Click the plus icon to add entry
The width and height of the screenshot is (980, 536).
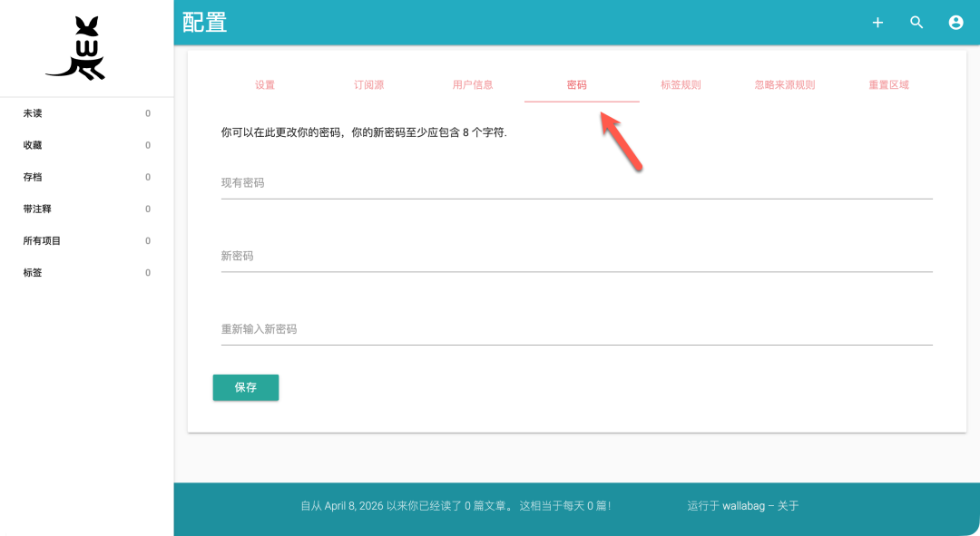tap(877, 23)
